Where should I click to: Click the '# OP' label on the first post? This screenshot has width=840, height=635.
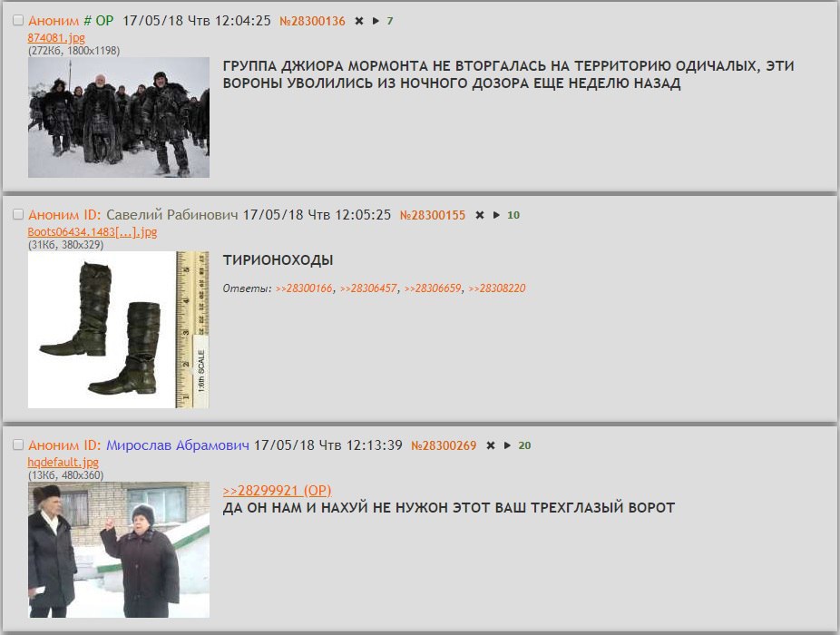(99, 21)
